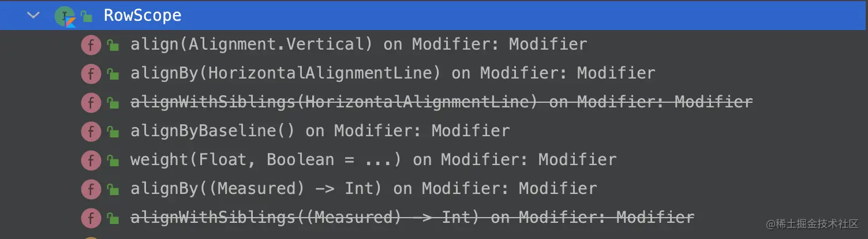The height and width of the screenshot is (239, 868).
Task: Collapse the RowScope tree node
Action: tap(33, 15)
